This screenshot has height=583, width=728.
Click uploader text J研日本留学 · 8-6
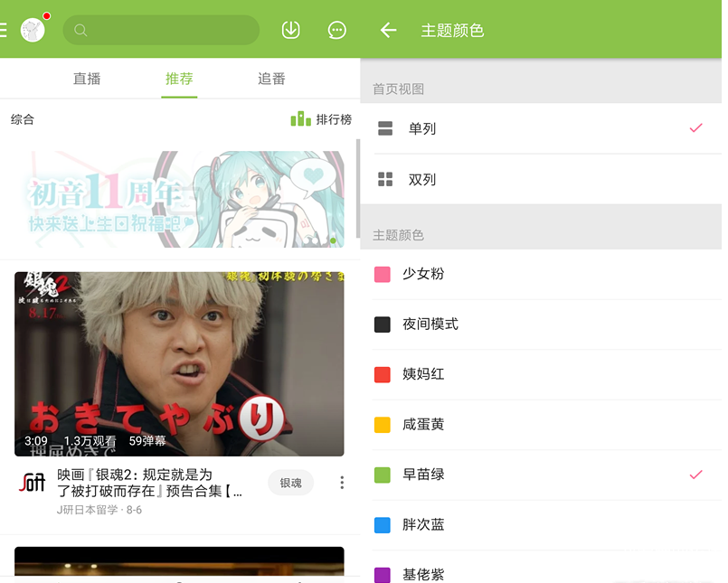pyautogui.click(x=99, y=510)
